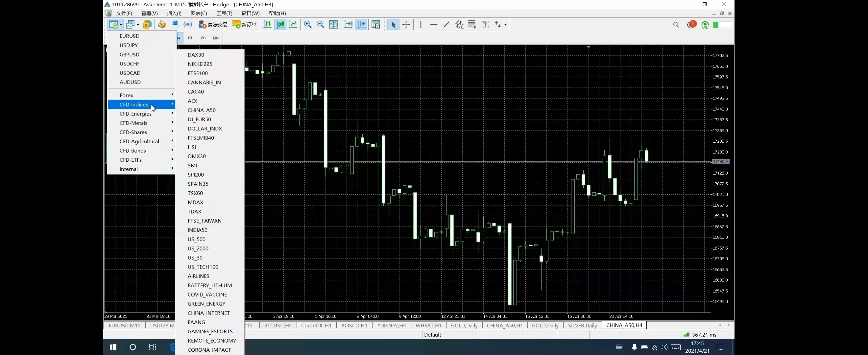
Task: Choose US_TECH100 from the indices list
Action: coord(203,267)
